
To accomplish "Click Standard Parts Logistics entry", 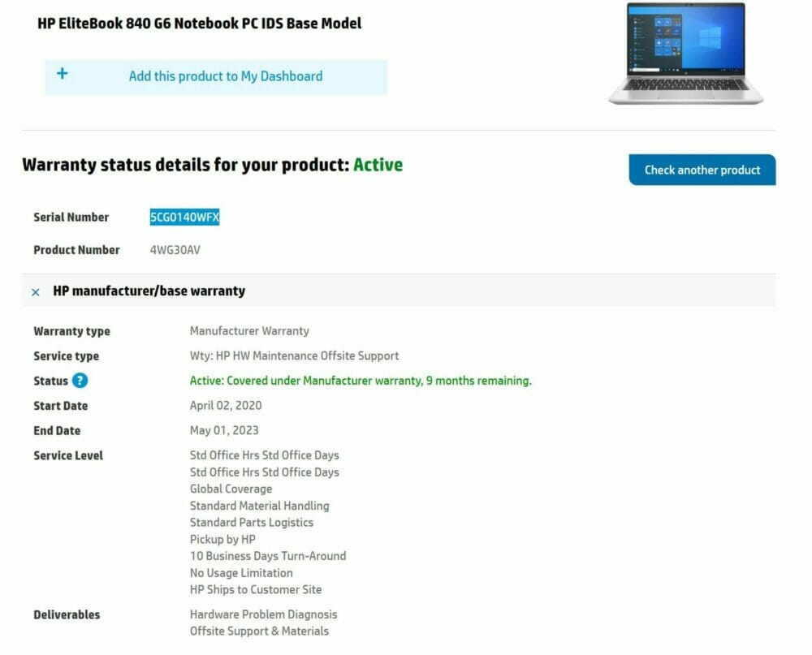I will [x=251, y=523].
